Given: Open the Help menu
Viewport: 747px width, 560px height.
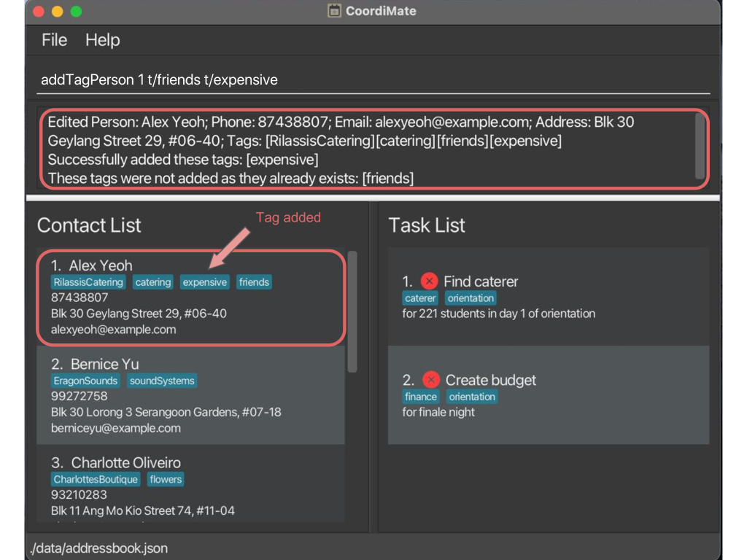Looking at the screenshot, I should (102, 40).
